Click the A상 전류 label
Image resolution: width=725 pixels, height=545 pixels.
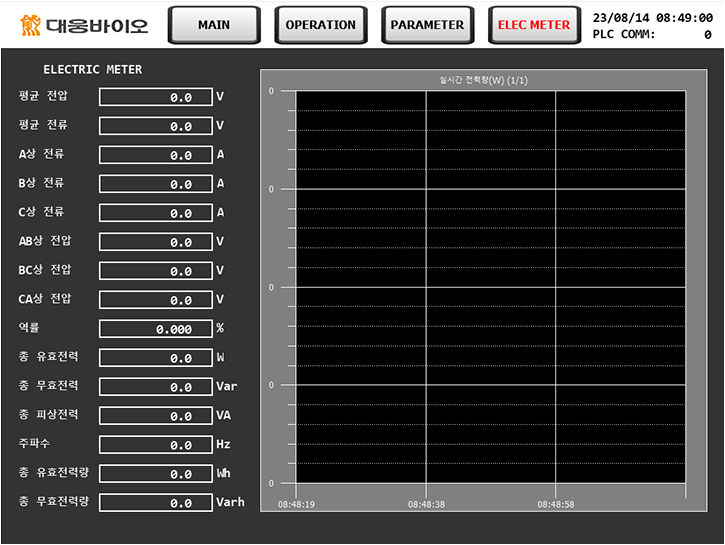point(41,154)
